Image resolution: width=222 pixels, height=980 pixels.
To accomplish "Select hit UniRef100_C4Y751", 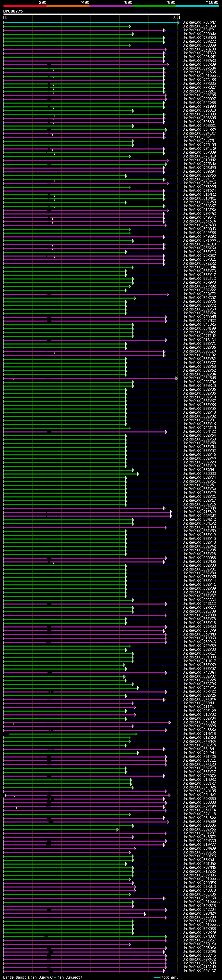I will pos(199,141).
